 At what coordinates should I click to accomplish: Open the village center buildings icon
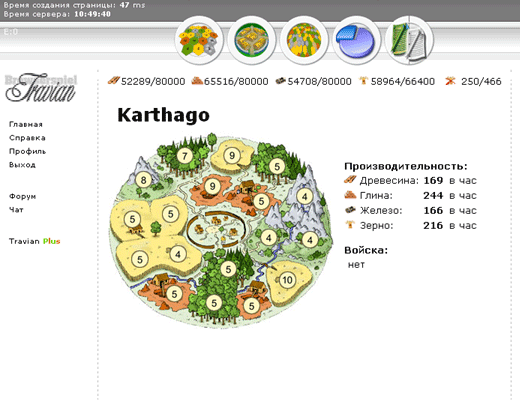[251, 40]
